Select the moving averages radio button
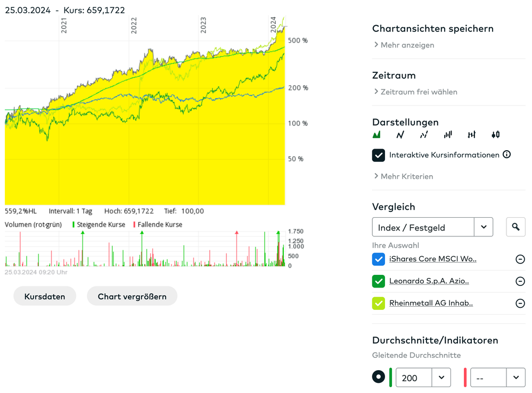532x393 pixels. tap(379, 378)
